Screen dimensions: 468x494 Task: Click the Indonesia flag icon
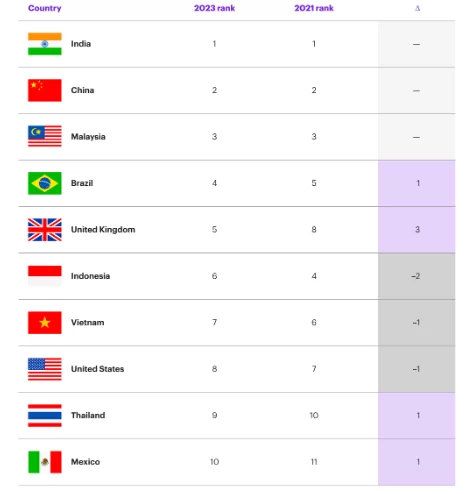(45, 276)
